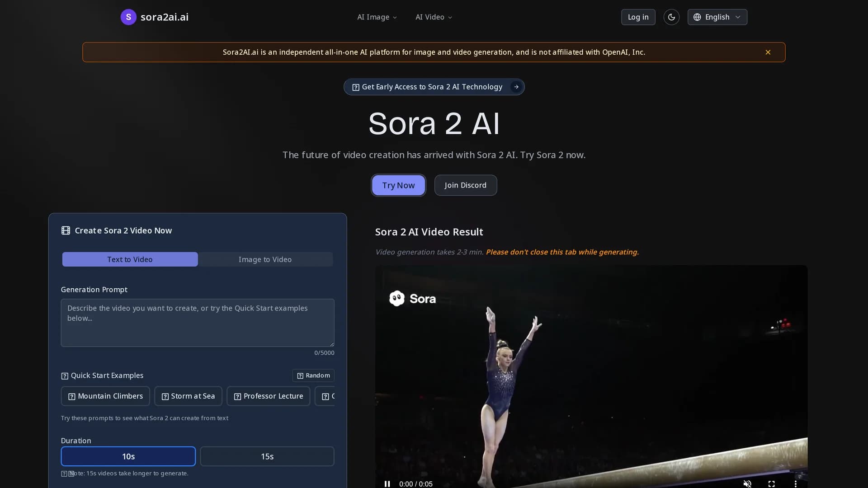Click the 0:00 / 0:05 video time display

(416, 484)
